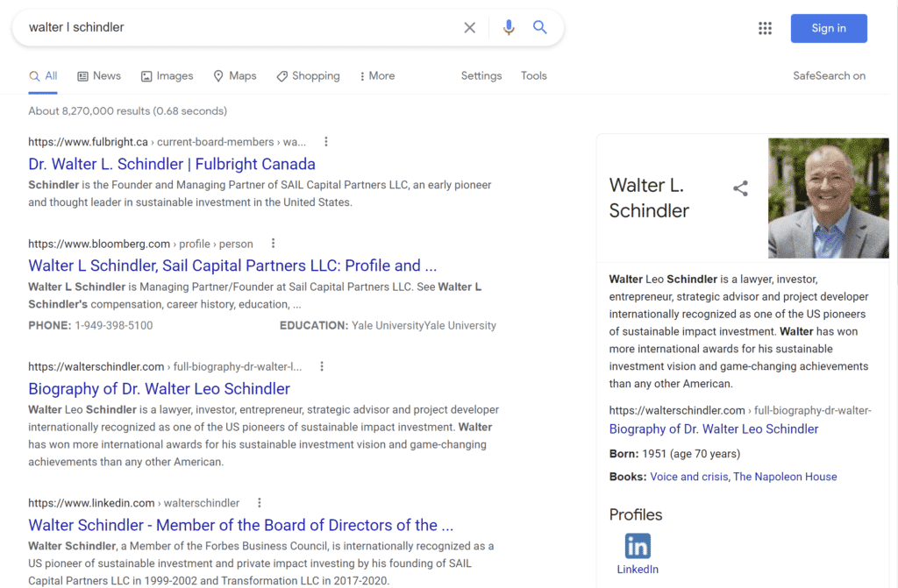Open the Google apps grid icon
The width and height of the screenshot is (898, 588).
click(x=765, y=28)
